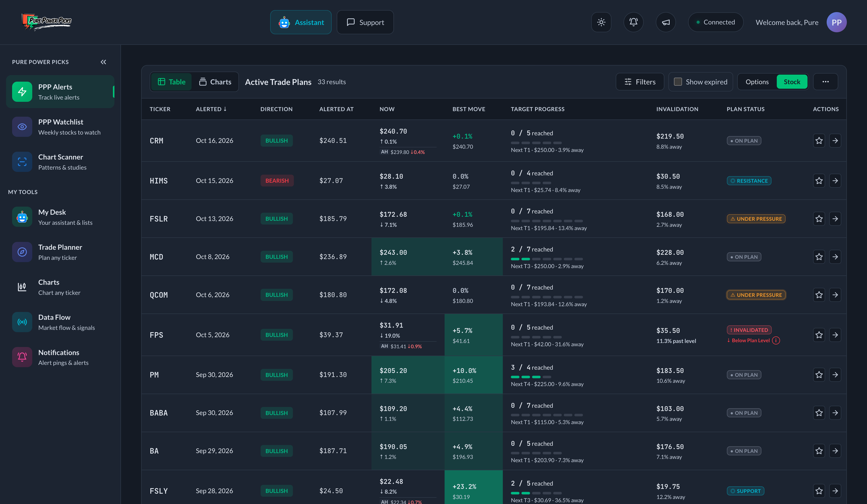Open Notifications in sidebar tools

tap(60, 357)
